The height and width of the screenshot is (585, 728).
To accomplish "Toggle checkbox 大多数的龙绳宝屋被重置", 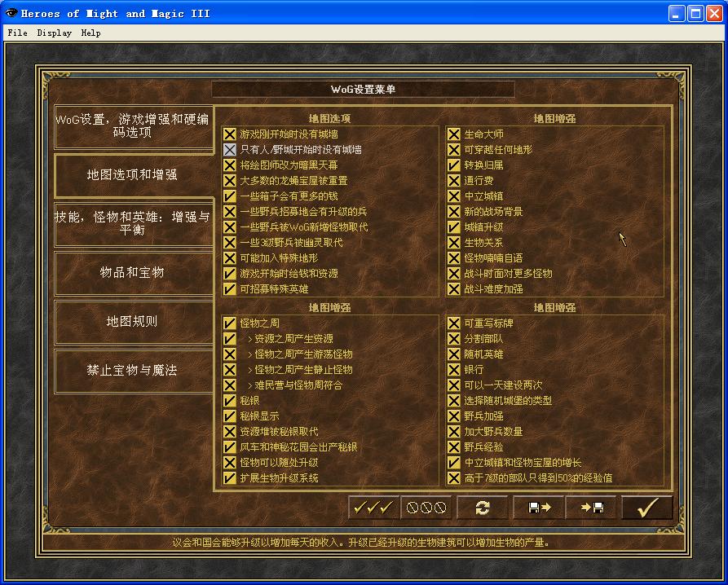I will [229, 180].
